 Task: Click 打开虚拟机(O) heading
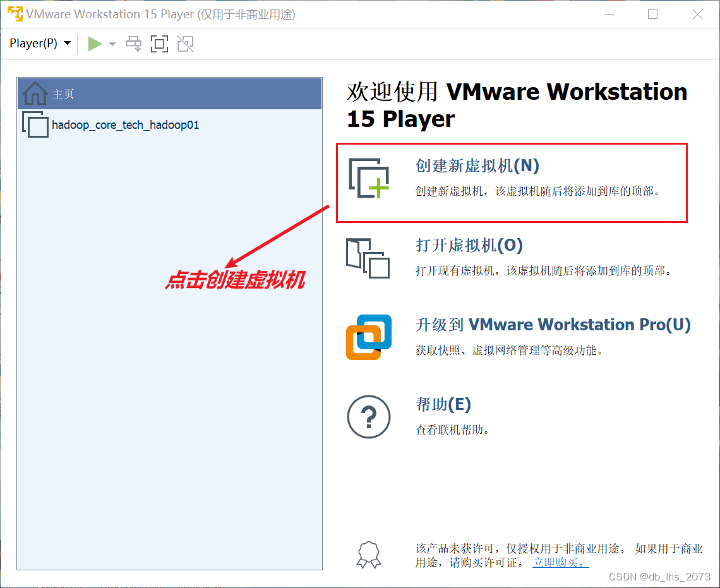click(x=469, y=245)
